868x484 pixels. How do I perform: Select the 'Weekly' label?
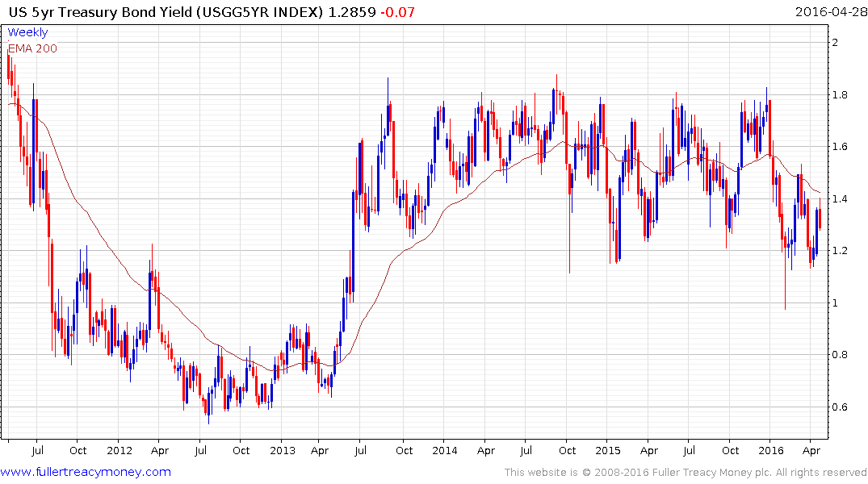(x=27, y=32)
